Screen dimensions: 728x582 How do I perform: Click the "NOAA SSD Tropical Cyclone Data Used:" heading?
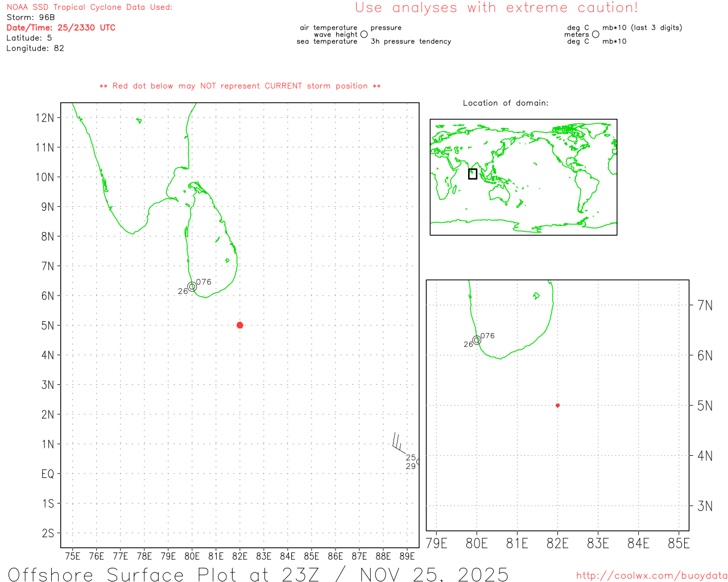(89, 7)
